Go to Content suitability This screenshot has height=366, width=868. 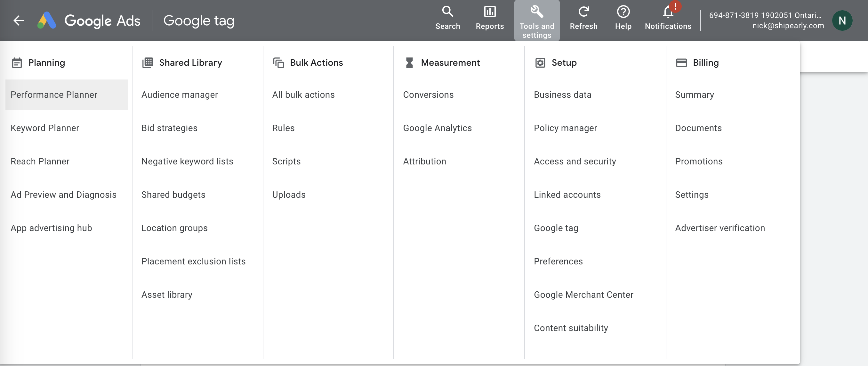[x=571, y=329]
